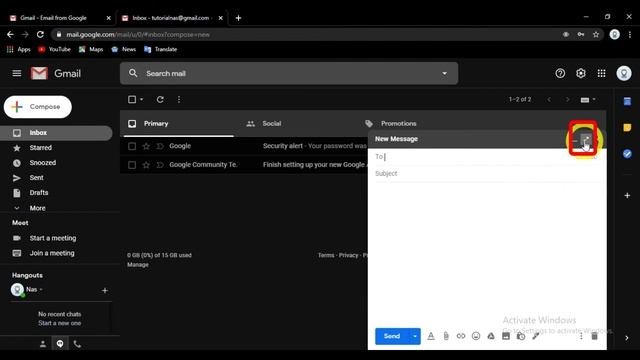The width and height of the screenshot is (640, 360).
Task: Toggle confidential mode lock-clock icon
Action: pos(521,336)
